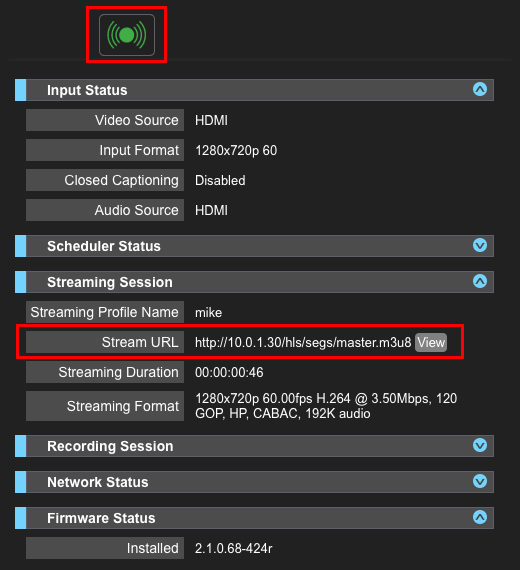Click the Input Format value 1280x720p 60

point(236,150)
